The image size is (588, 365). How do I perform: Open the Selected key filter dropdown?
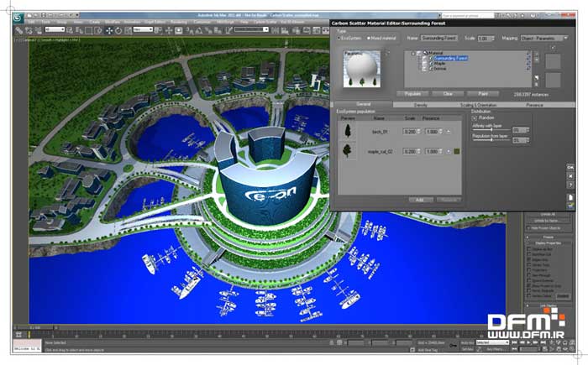point(493,342)
